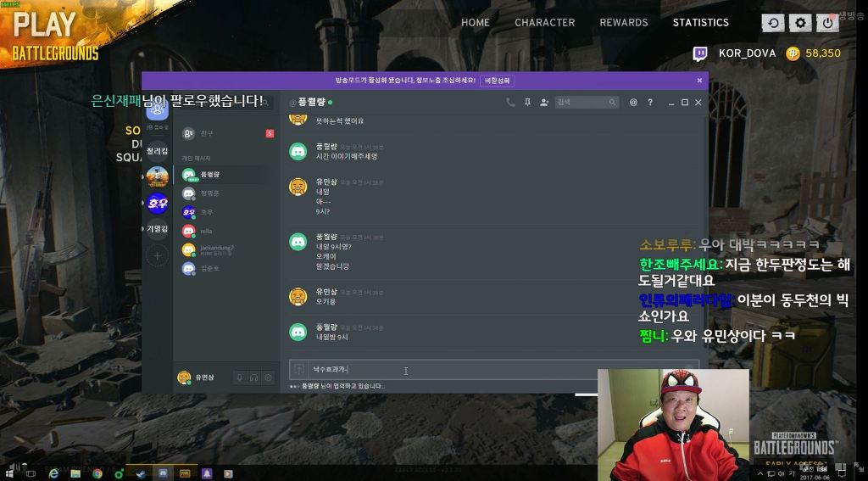The height and width of the screenshot is (481, 868).
Task: Open the 친구 friends list
Action: pyautogui.click(x=227, y=133)
